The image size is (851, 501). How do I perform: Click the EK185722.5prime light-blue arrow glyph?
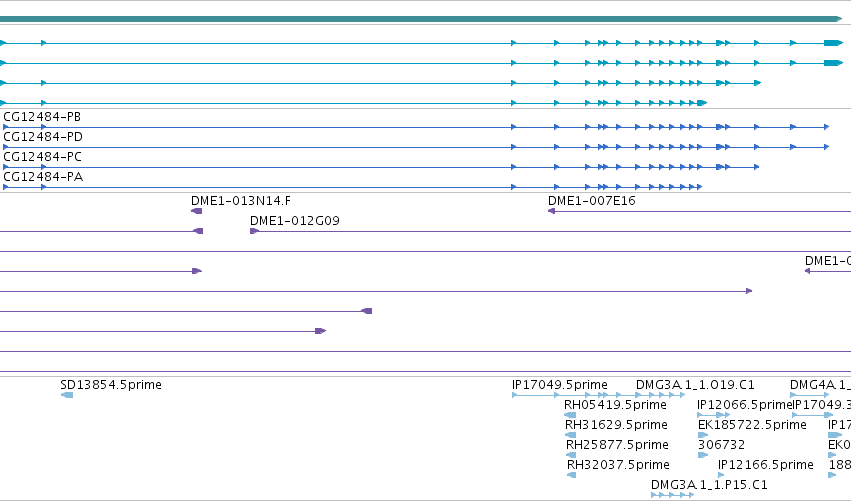coord(703,435)
